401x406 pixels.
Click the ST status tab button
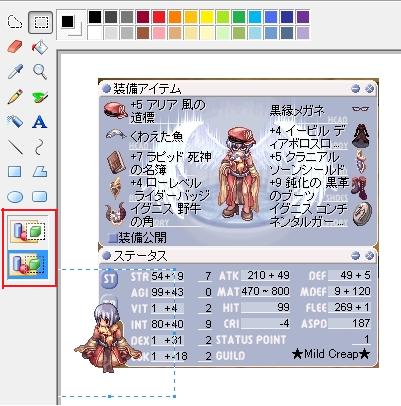coord(109,279)
